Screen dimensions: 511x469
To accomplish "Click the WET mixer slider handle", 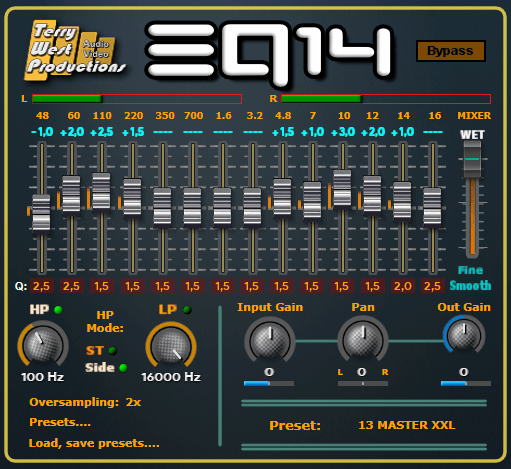I will click(472, 159).
